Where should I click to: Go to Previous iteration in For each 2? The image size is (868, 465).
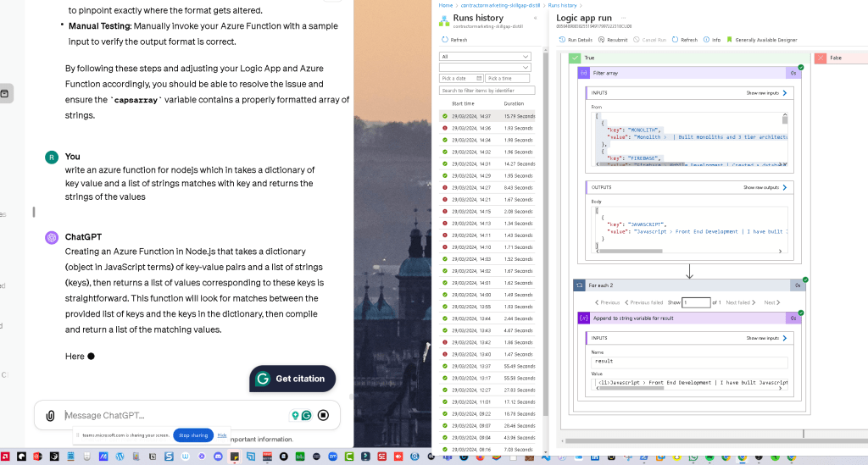coord(607,302)
